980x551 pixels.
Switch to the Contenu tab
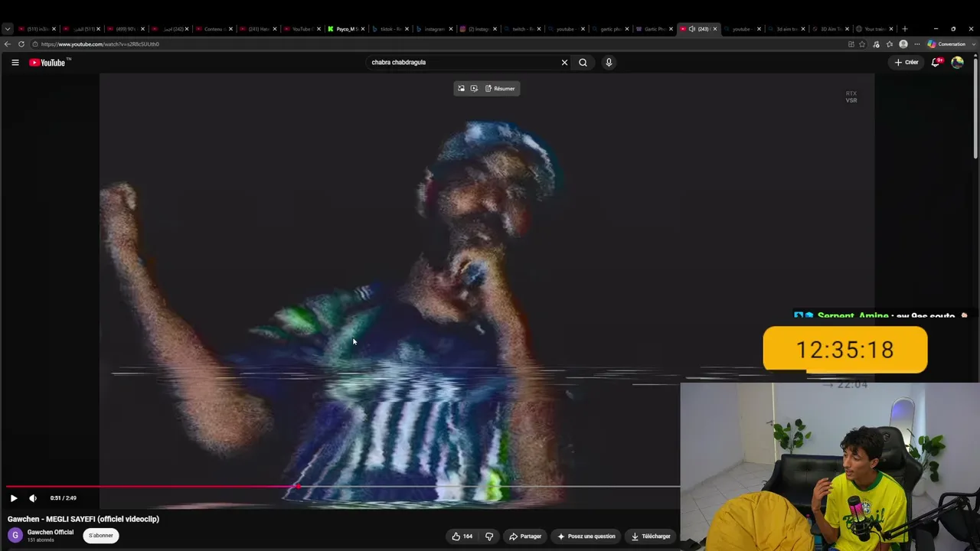click(x=213, y=29)
